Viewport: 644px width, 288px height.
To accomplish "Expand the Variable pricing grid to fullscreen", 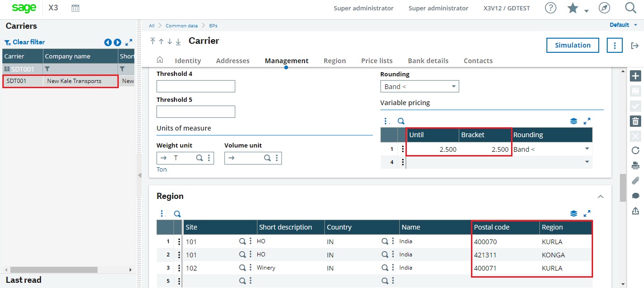I will (x=587, y=120).
